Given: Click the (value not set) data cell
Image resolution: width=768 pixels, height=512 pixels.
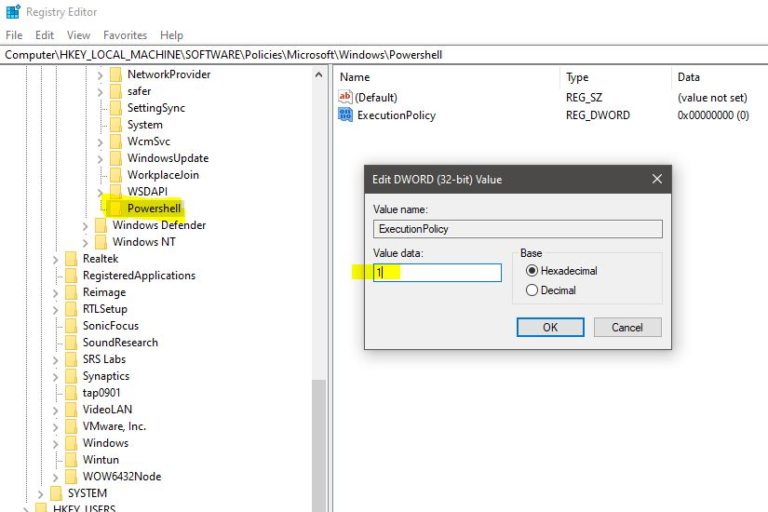Looking at the screenshot, I should pos(712,98).
